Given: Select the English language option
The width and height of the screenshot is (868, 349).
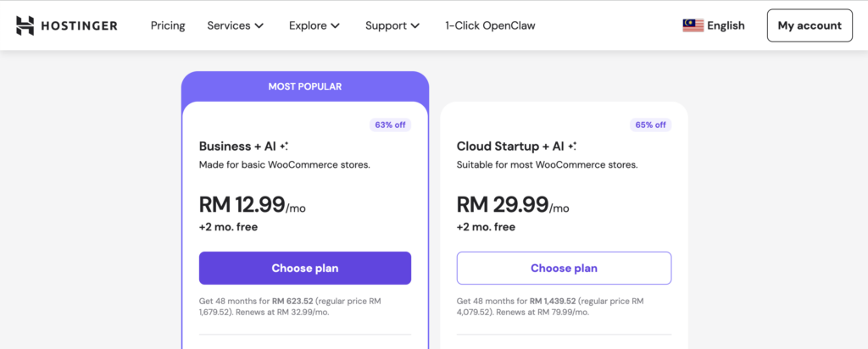Looking at the screenshot, I should pyautogui.click(x=725, y=25).
